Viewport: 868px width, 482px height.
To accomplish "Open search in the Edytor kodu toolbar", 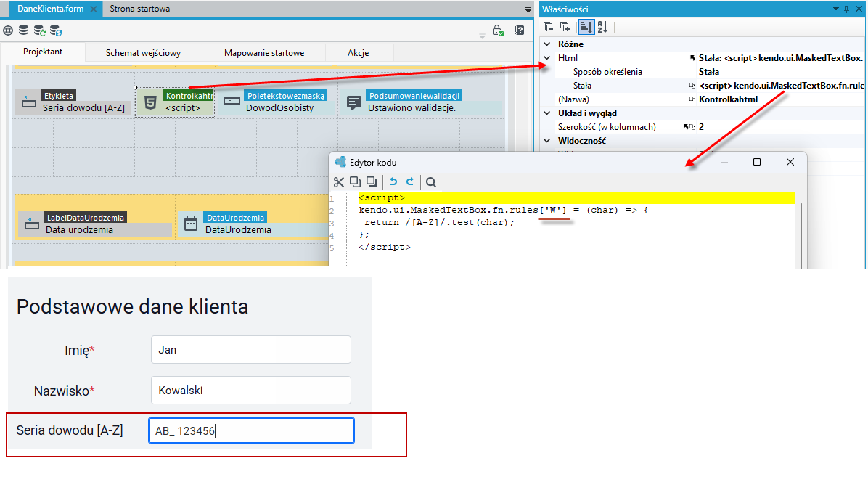I will click(430, 182).
